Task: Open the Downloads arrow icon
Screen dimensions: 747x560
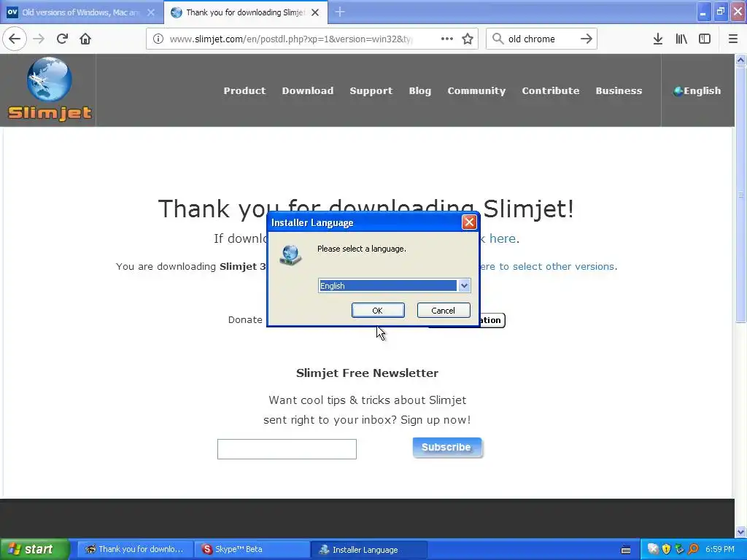Action: pos(658,39)
